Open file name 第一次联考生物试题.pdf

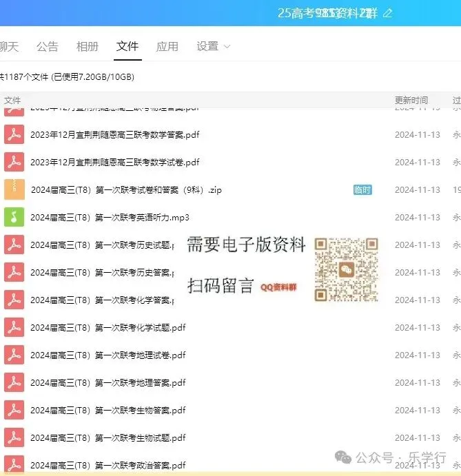pos(107,438)
